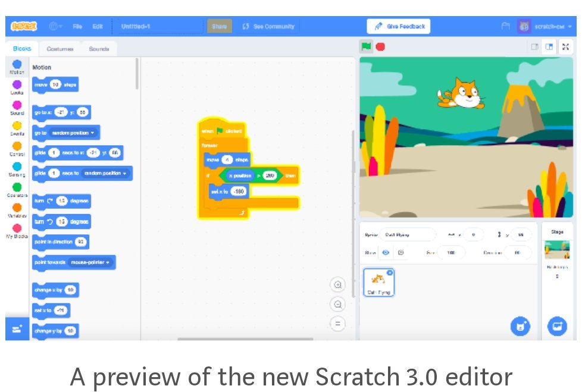Select the Control block category
The width and height of the screenshot is (582, 392).
pos(17,149)
